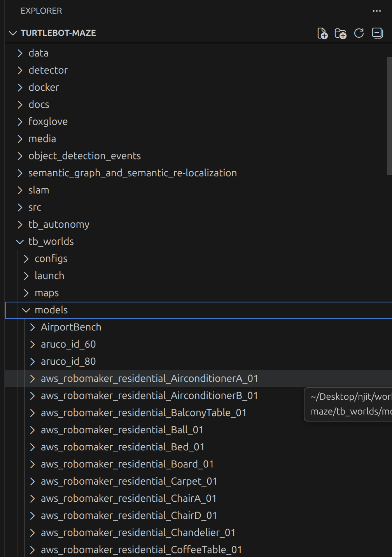This screenshot has width=392, height=557.
Task: Expand the maps folder chevron
Action: pos(26,293)
